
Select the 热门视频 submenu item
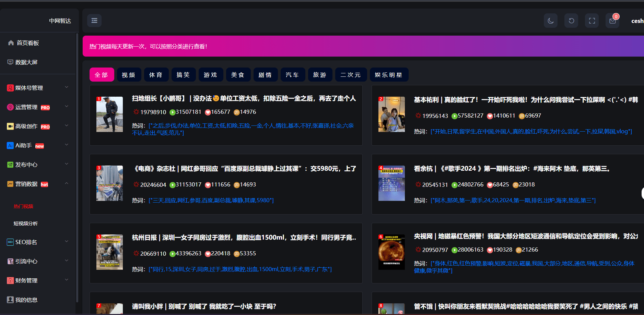click(24, 206)
